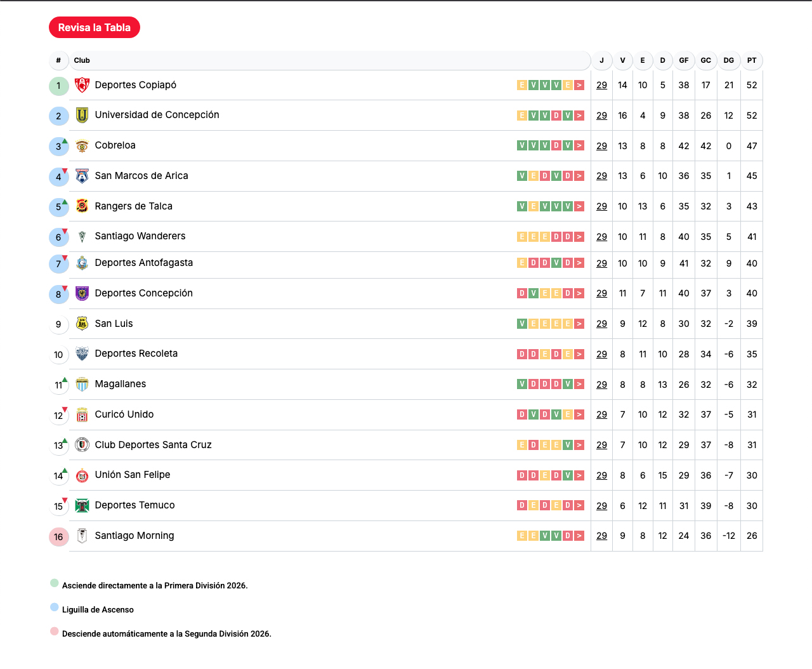Open Curicó Unido's 29 games link
The width and height of the screenshot is (812, 669).
coord(601,414)
